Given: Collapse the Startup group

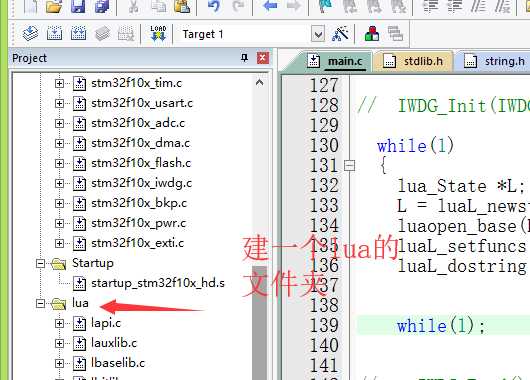Looking at the screenshot, I should [40, 263].
